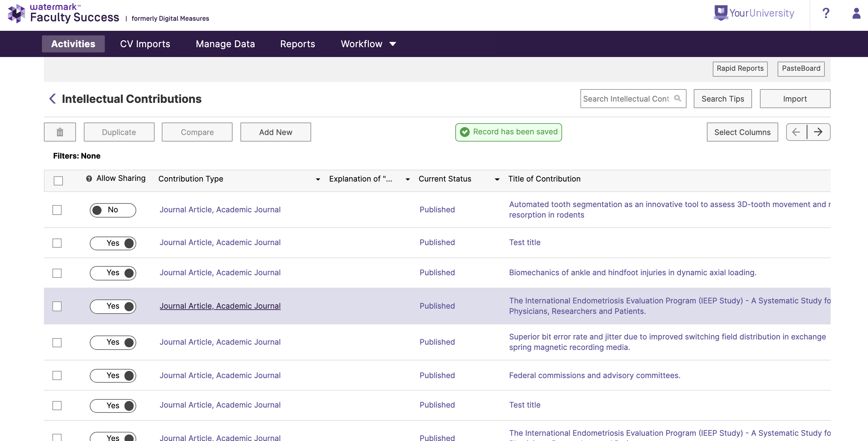Check the Superior bit error rate row checkbox
Screen dimensions: 868x441
[x=57, y=343]
